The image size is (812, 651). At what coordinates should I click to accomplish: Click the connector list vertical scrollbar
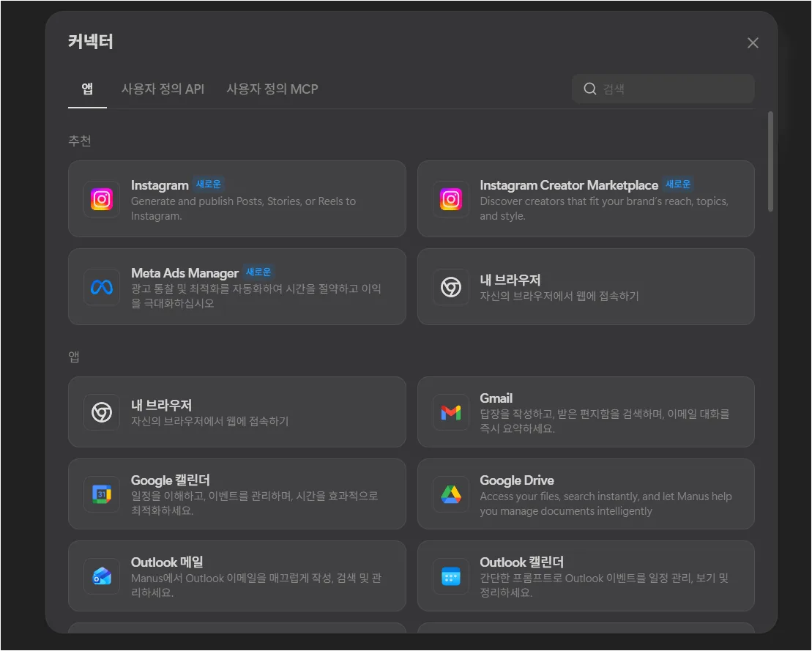pyautogui.click(x=770, y=162)
